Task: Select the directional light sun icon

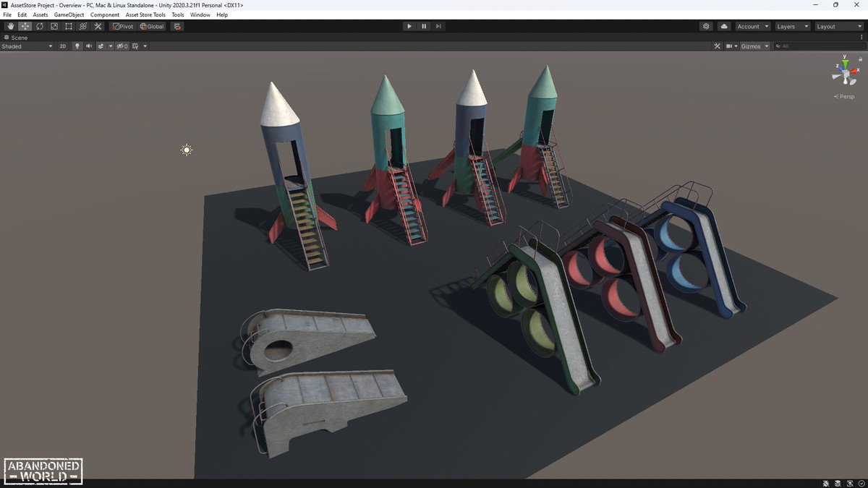Action: (187, 150)
